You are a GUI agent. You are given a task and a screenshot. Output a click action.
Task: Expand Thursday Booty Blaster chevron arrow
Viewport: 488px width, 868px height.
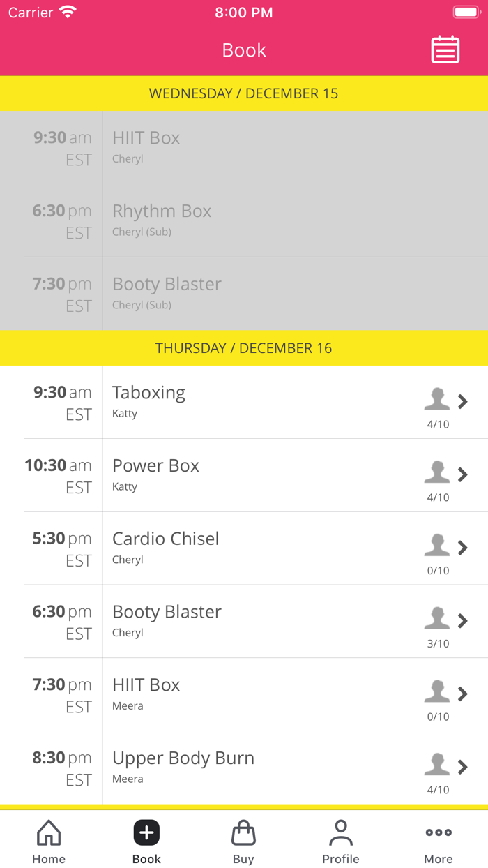[x=463, y=620]
